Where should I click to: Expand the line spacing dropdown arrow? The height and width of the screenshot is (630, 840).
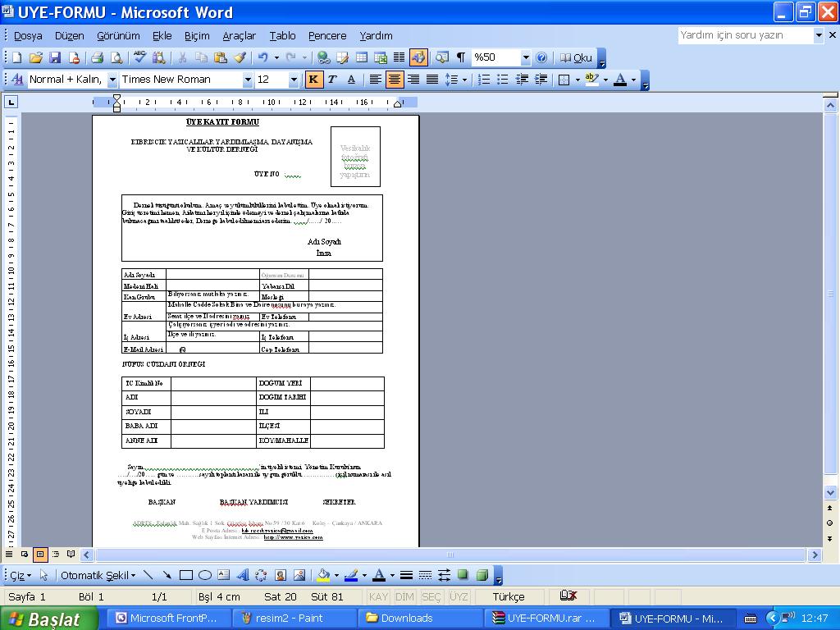pyautogui.click(x=464, y=80)
